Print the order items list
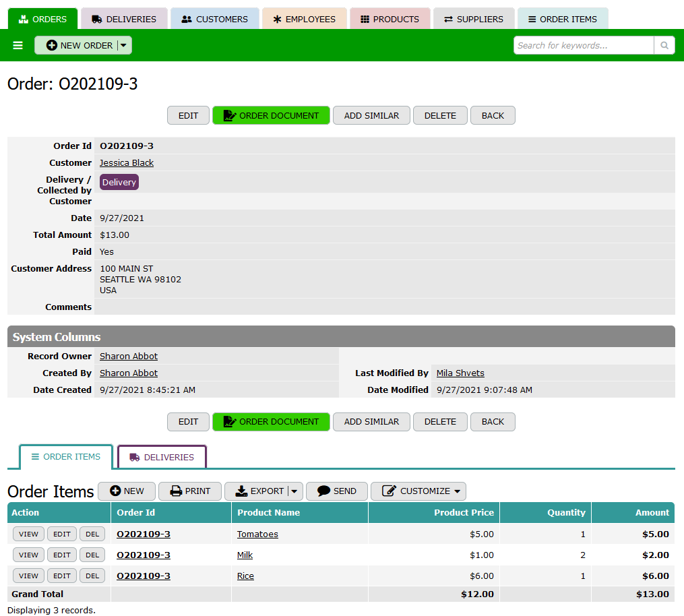The width and height of the screenshot is (684, 616). tap(190, 491)
